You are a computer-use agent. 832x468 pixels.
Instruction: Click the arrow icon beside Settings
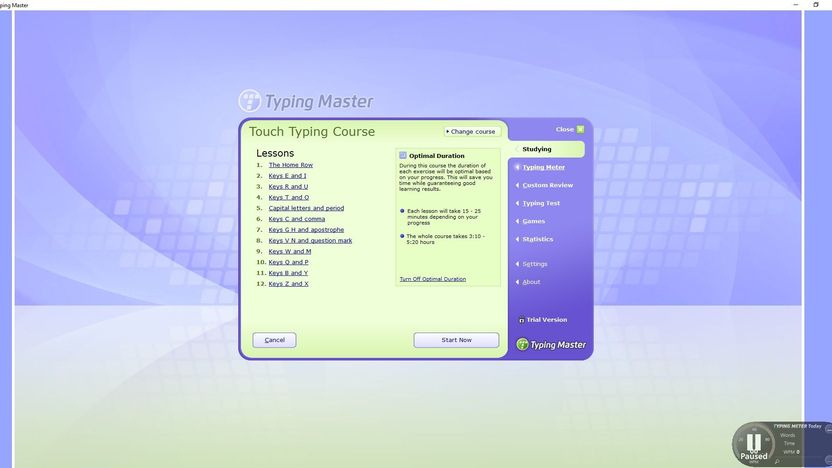517,264
